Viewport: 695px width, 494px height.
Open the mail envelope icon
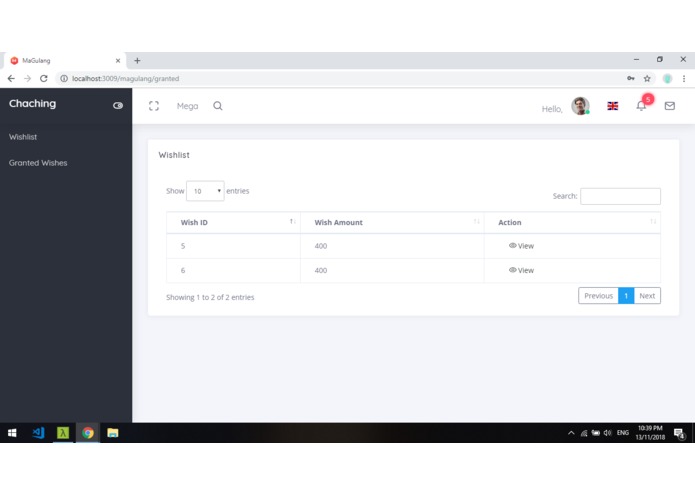pyautogui.click(x=670, y=106)
